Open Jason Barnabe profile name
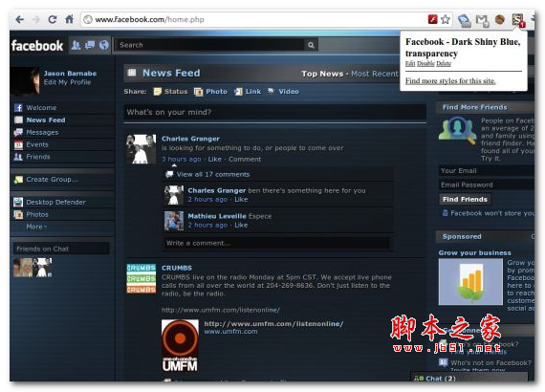Viewport: 545px width, 392px height. [x=70, y=74]
